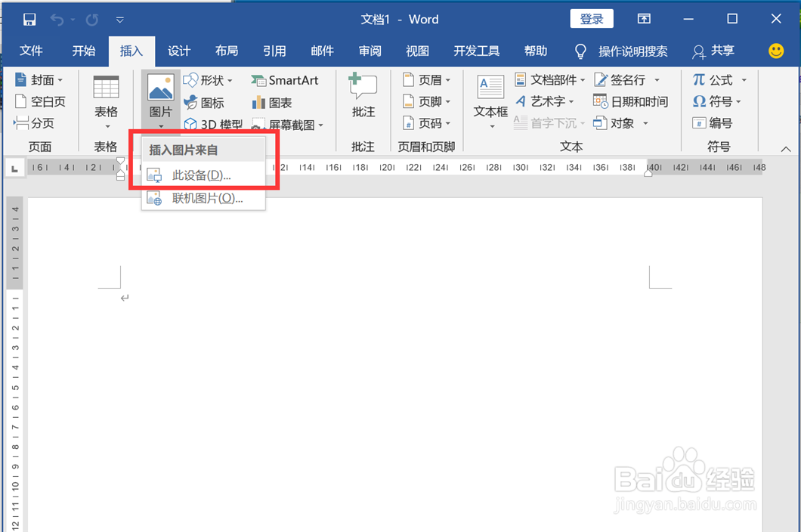This screenshot has width=801, height=532.
Task: Open the 文件 menu
Action: (x=31, y=51)
